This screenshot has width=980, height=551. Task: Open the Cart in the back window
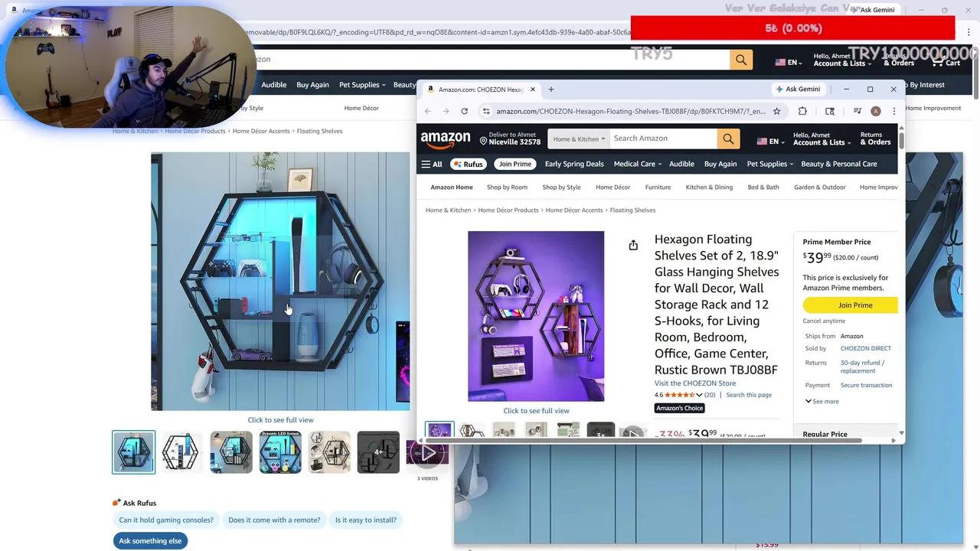click(x=946, y=60)
